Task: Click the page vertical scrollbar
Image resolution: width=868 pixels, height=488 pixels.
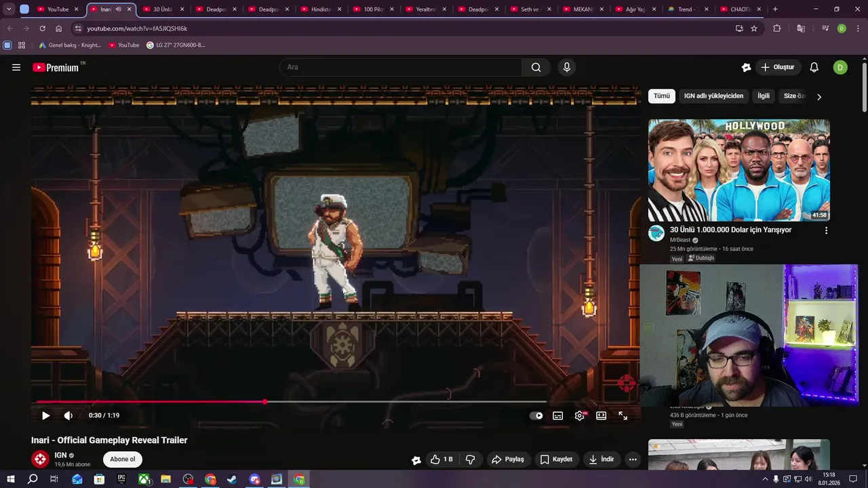Action: (864, 88)
